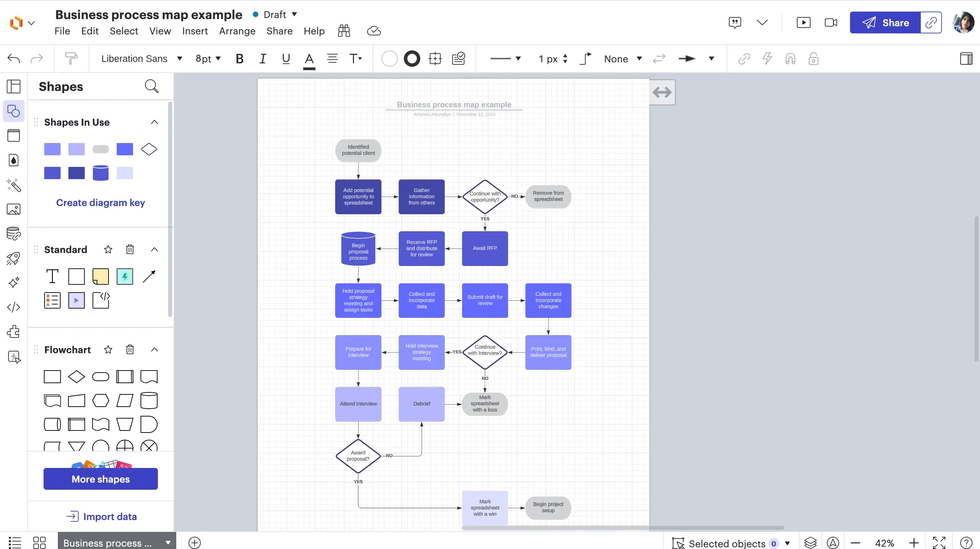Click the More shapes button
980x549 pixels.
(100, 479)
